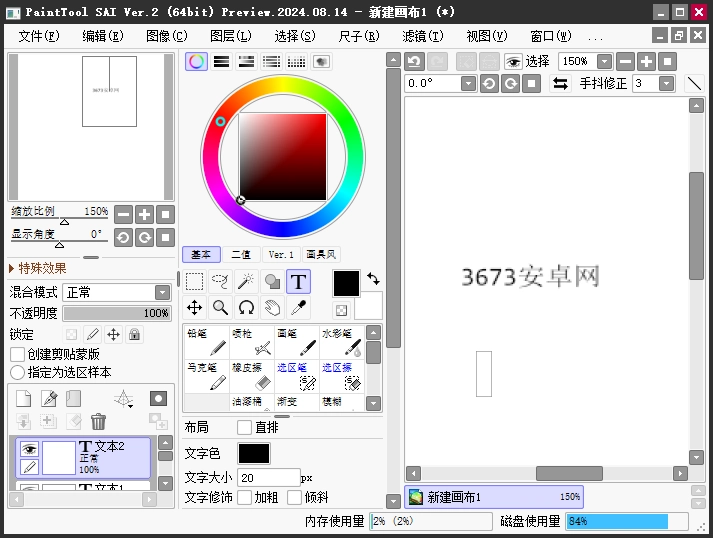Select the move layer tool
The width and height of the screenshot is (713, 538).
pyautogui.click(x=195, y=308)
